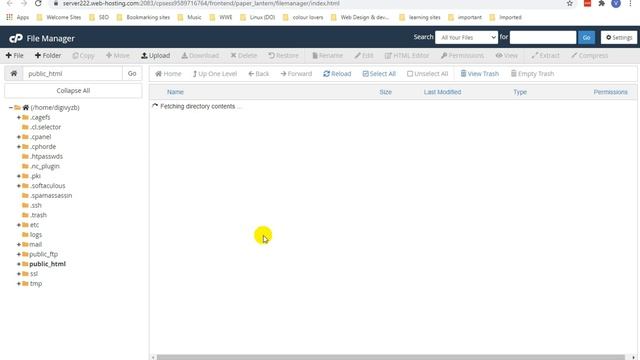640x360 pixels.
Task: Go to Home in navigation bar
Action: (x=168, y=73)
